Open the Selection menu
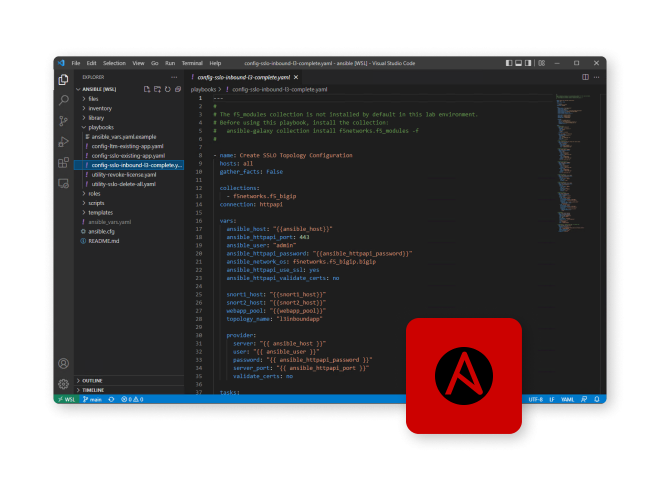This screenshot has width=660, height=480. [x=114, y=63]
